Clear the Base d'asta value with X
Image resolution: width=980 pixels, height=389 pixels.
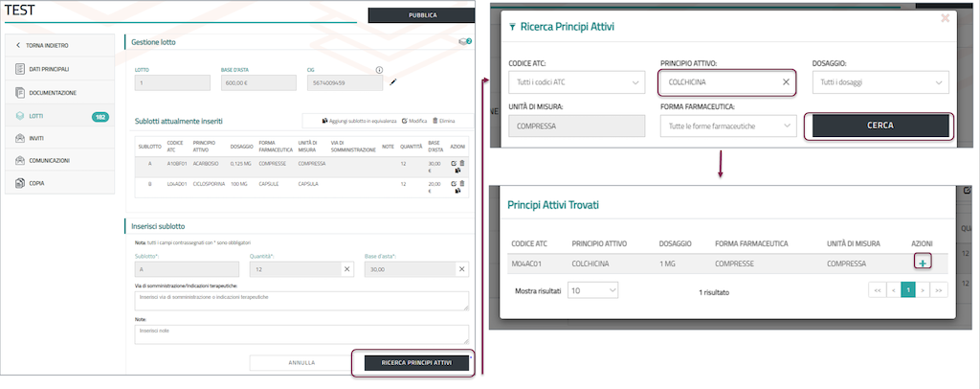point(461,270)
